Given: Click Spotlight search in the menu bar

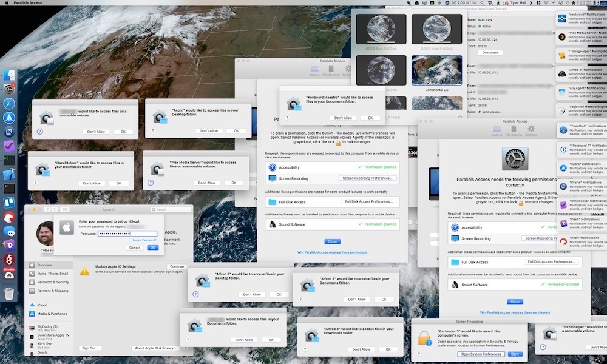Looking at the screenshot, I should [482, 2].
